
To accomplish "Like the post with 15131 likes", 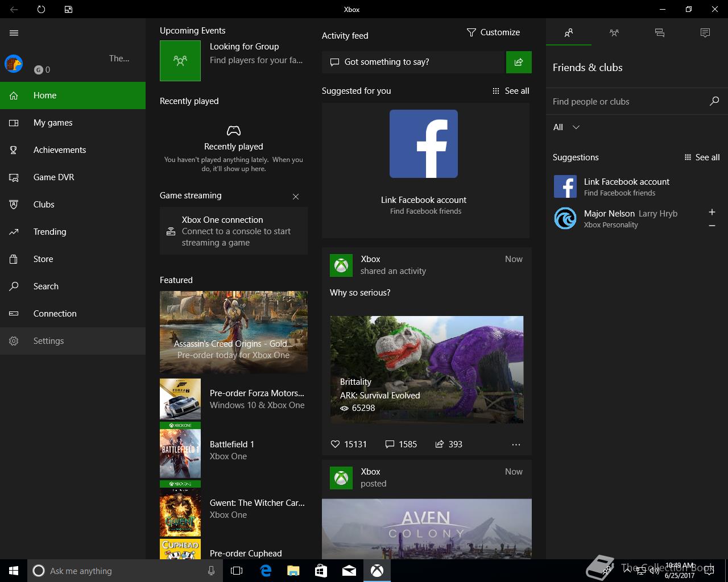I will (x=349, y=444).
